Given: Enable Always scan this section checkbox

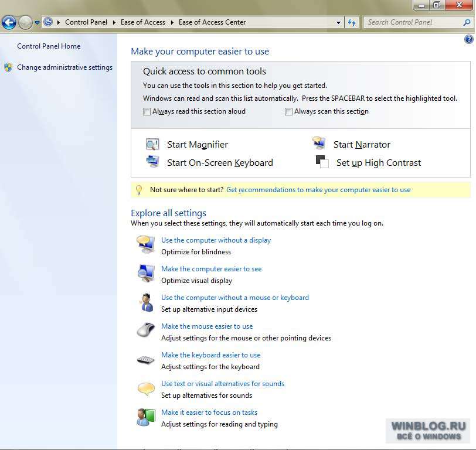Looking at the screenshot, I should pyautogui.click(x=288, y=112).
